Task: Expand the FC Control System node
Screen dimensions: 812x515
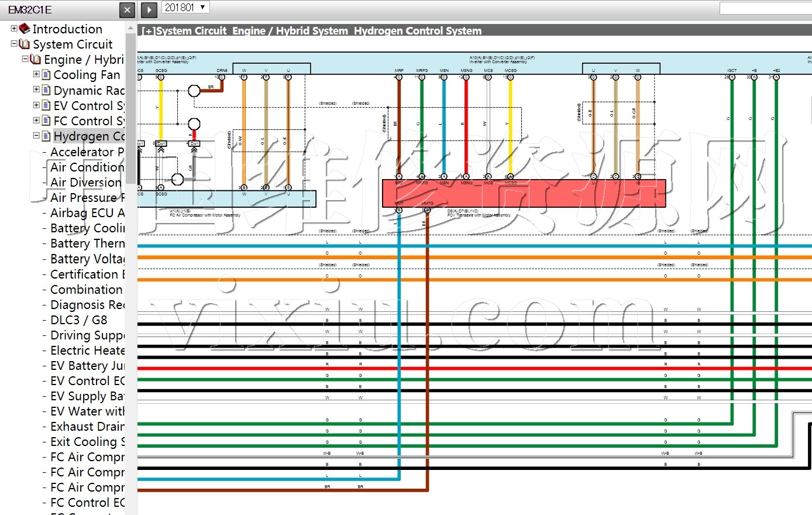Action: pos(36,120)
